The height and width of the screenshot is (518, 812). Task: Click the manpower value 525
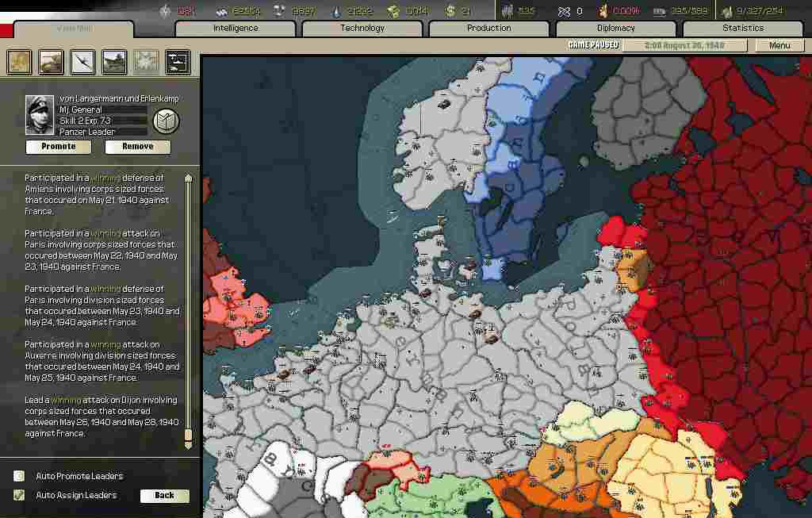coord(527,10)
